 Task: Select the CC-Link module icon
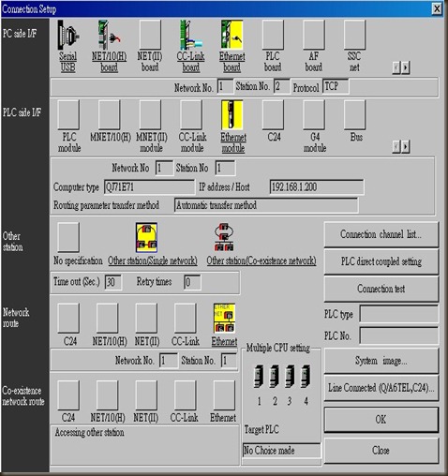pos(191,115)
